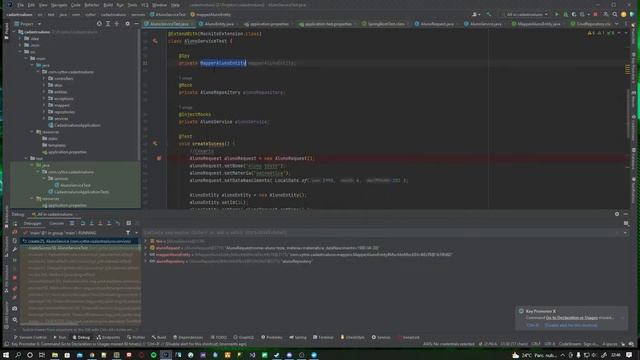Image resolution: width=640 pixels, height=360 pixels.
Task: Click Evaluate Expression calculator icon in debugger
Action: [x=129, y=223]
